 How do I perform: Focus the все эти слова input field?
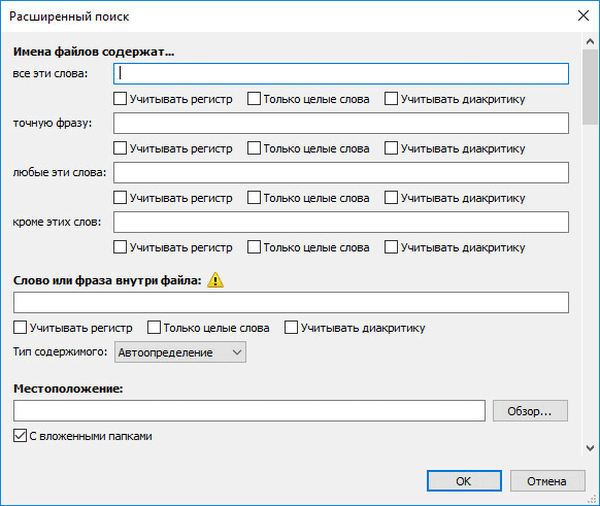tap(341, 73)
